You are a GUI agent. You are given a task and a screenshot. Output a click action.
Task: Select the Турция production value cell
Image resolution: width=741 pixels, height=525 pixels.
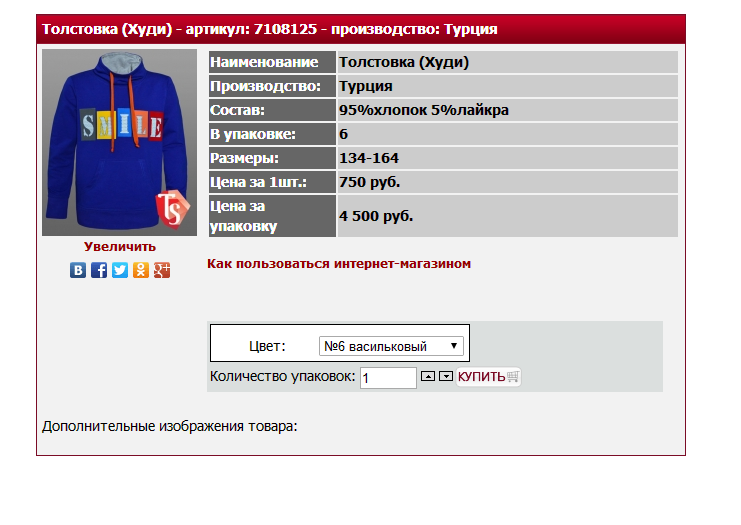tap(508, 86)
